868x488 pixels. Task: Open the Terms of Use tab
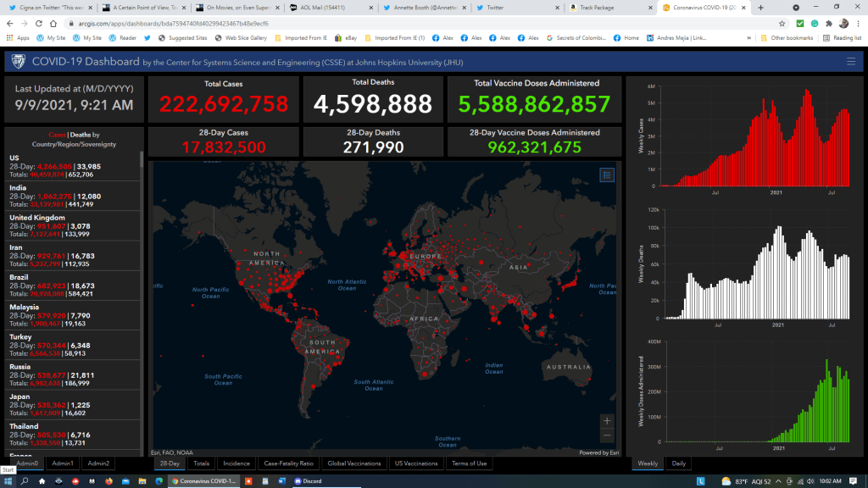coord(469,463)
